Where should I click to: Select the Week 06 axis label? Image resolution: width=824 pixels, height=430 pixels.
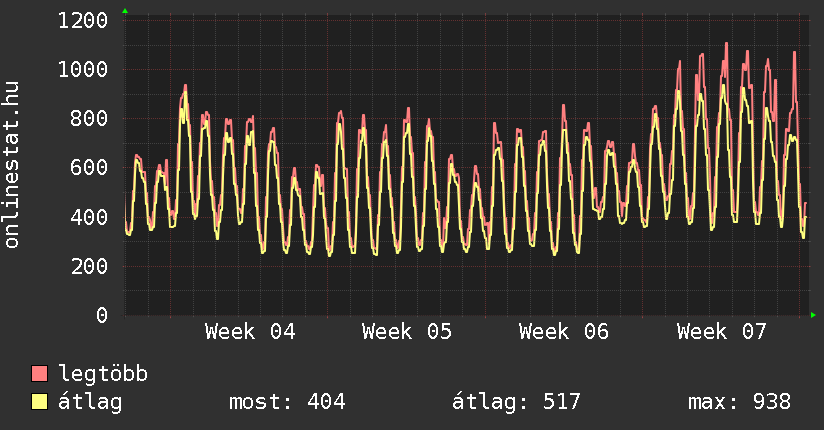click(x=564, y=332)
